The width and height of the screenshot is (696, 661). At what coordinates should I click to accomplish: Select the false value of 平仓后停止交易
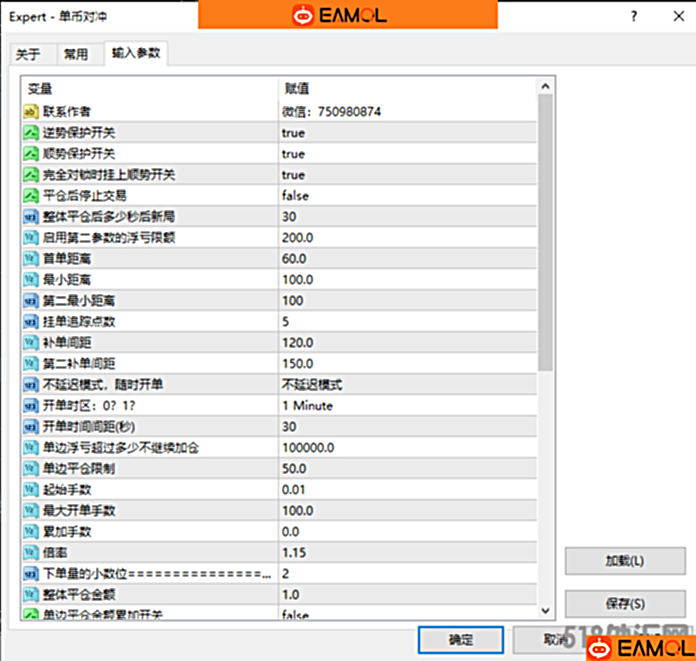(407, 195)
